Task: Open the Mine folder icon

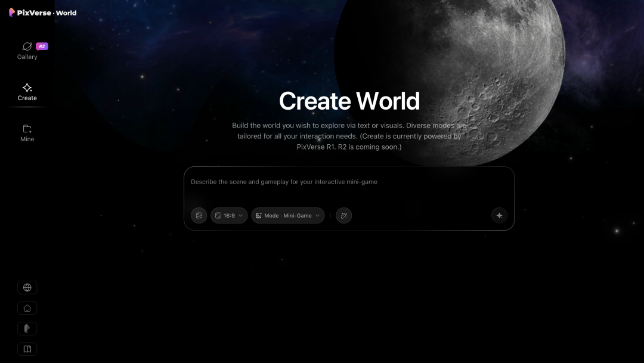Action: 27,129
